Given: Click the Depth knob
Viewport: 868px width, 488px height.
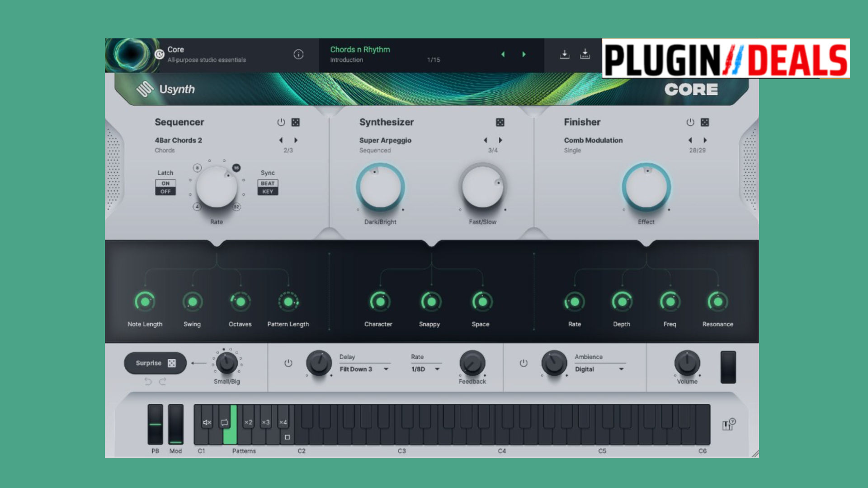Looking at the screenshot, I should click(623, 302).
